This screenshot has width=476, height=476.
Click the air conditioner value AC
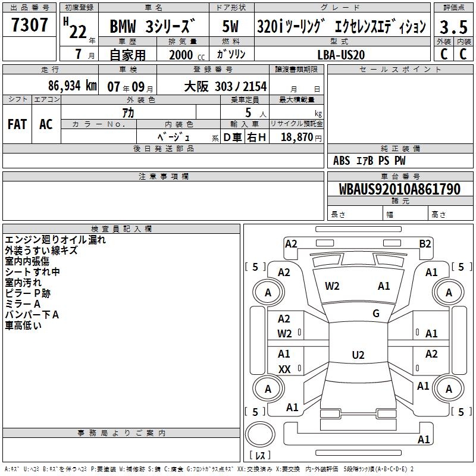tap(46, 124)
